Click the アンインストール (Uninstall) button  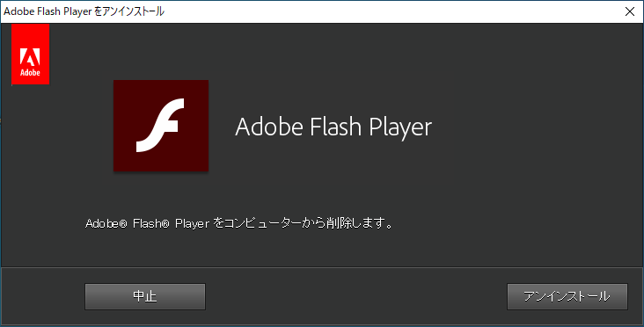pos(567,296)
